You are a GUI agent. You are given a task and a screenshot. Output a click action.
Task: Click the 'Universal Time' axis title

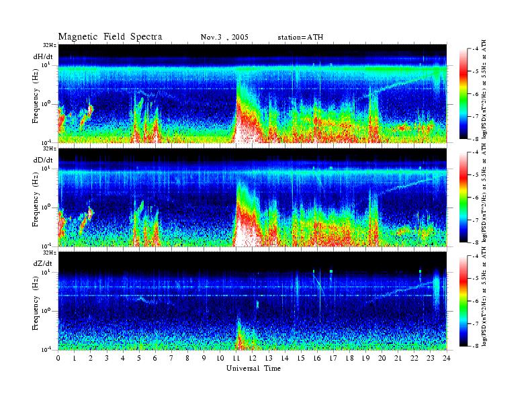(x=253, y=368)
